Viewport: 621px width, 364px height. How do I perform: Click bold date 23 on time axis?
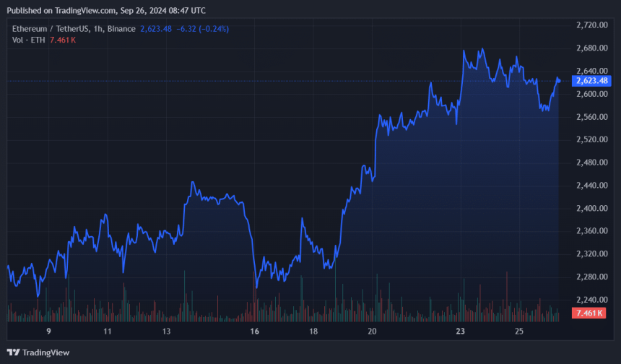(x=460, y=331)
